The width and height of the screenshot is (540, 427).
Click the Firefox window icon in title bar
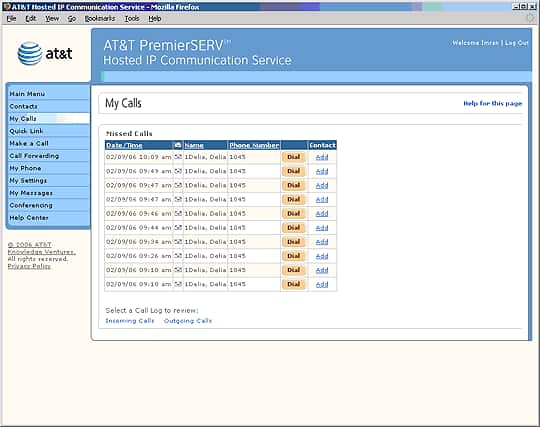6,7
